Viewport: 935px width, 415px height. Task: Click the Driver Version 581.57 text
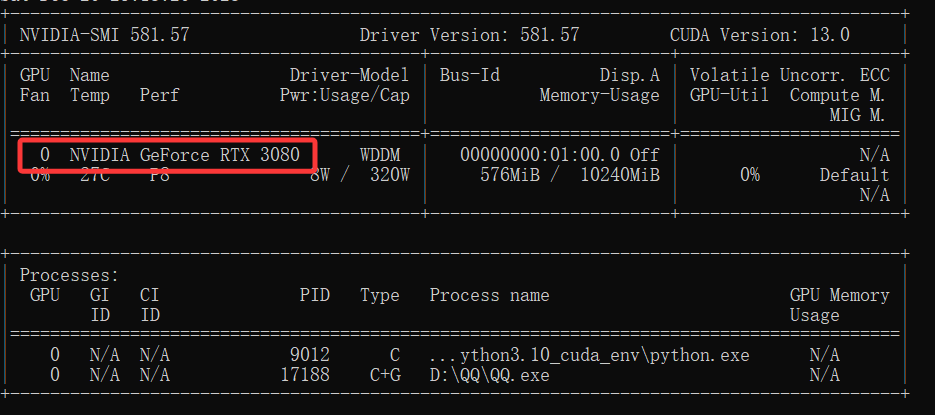point(469,35)
